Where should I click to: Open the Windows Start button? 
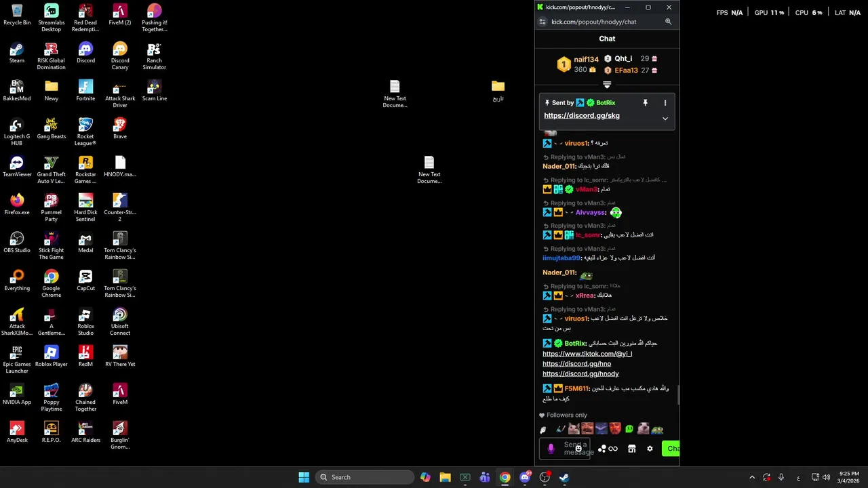[x=304, y=477]
